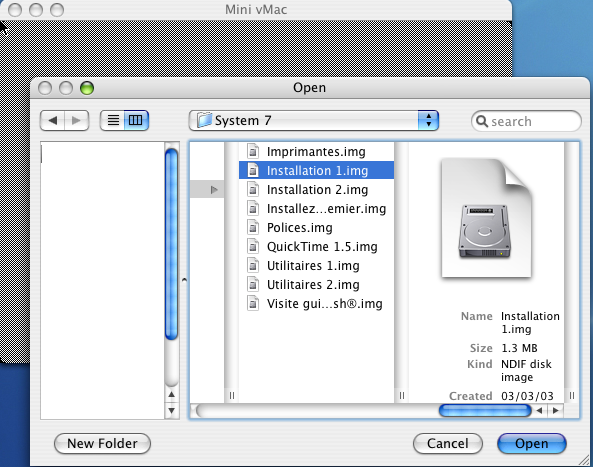Image resolution: width=593 pixels, height=467 pixels.
Task: Click the Open button
Action: point(531,443)
